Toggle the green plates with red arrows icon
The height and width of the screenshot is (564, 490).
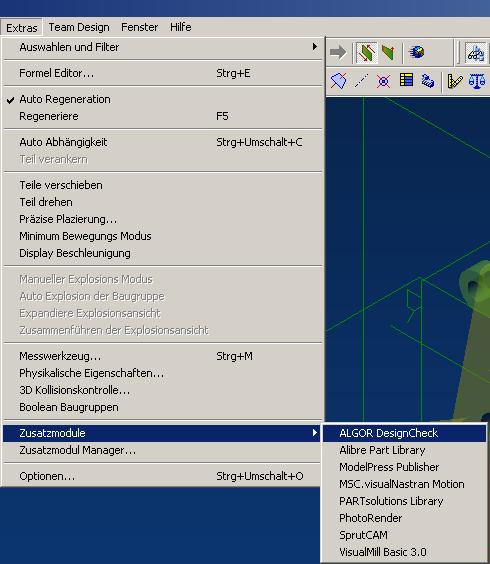click(366, 53)
